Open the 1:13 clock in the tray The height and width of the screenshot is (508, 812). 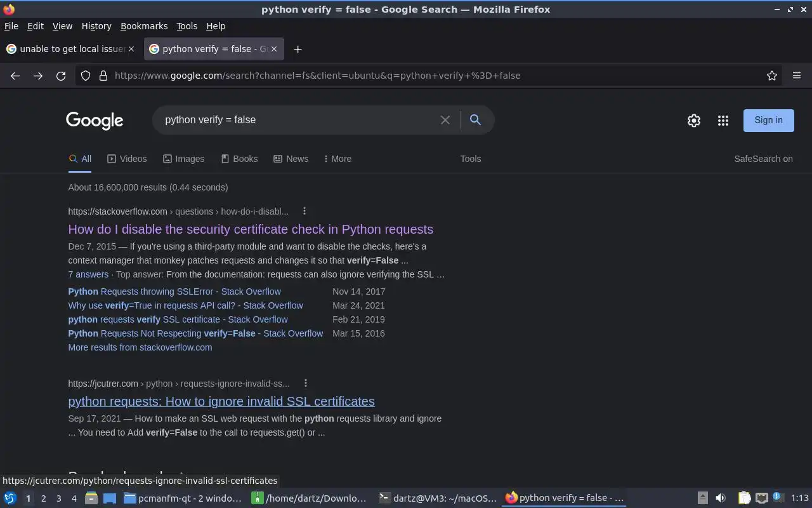799,498
